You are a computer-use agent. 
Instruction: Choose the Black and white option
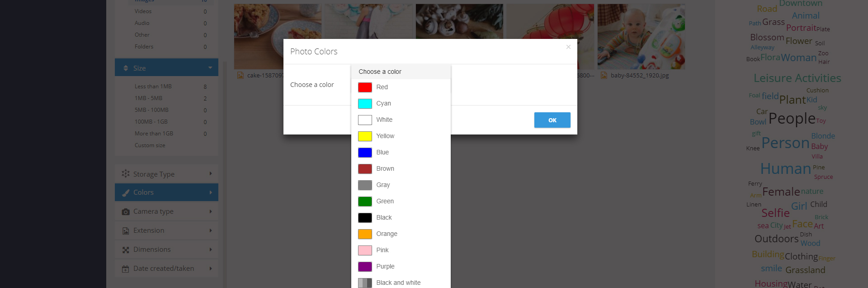398,283
